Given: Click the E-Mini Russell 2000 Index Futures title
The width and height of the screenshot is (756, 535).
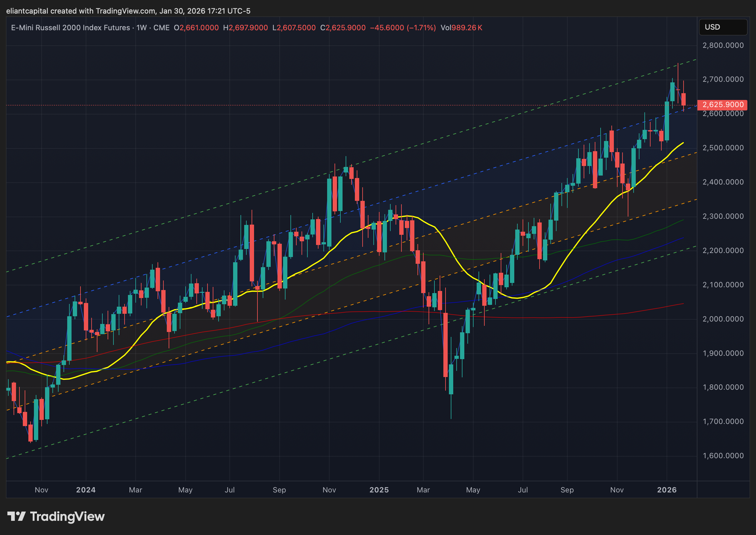Looking at the screenshot, I should (x=71, y=28).
